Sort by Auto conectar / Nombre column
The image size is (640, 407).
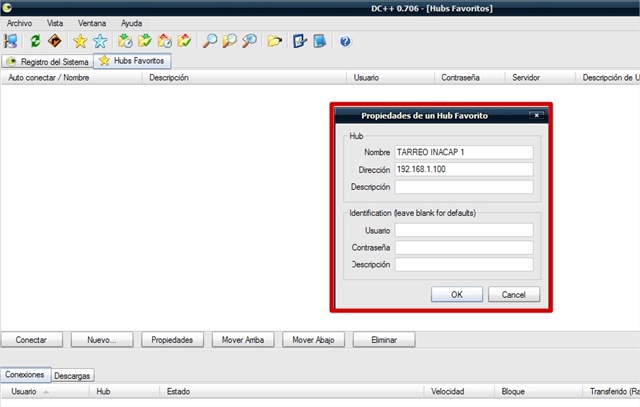(71, 78)
